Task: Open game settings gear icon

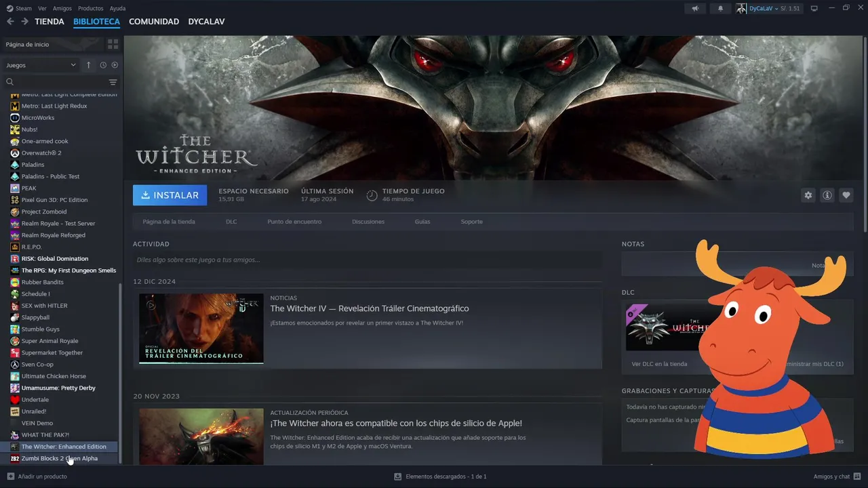Action: (x=808, y=195)
